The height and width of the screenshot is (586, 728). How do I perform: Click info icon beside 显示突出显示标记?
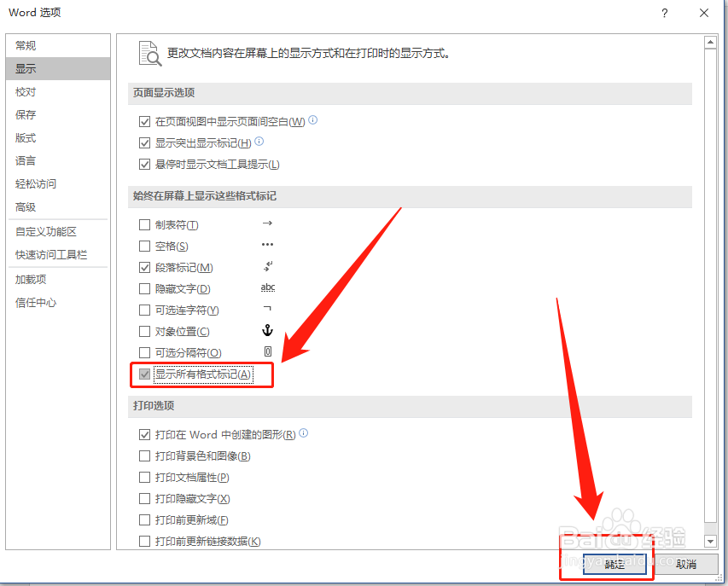click(x=259, y=141)
